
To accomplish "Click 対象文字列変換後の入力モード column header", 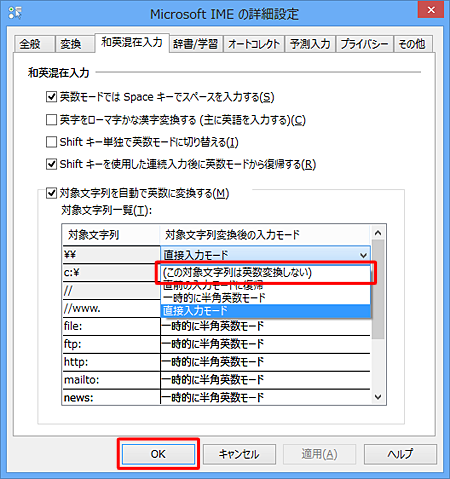I will 265,235.
